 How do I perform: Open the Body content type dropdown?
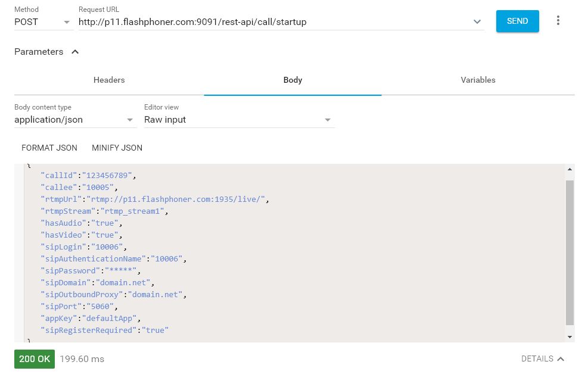click(x=75, y=120)
